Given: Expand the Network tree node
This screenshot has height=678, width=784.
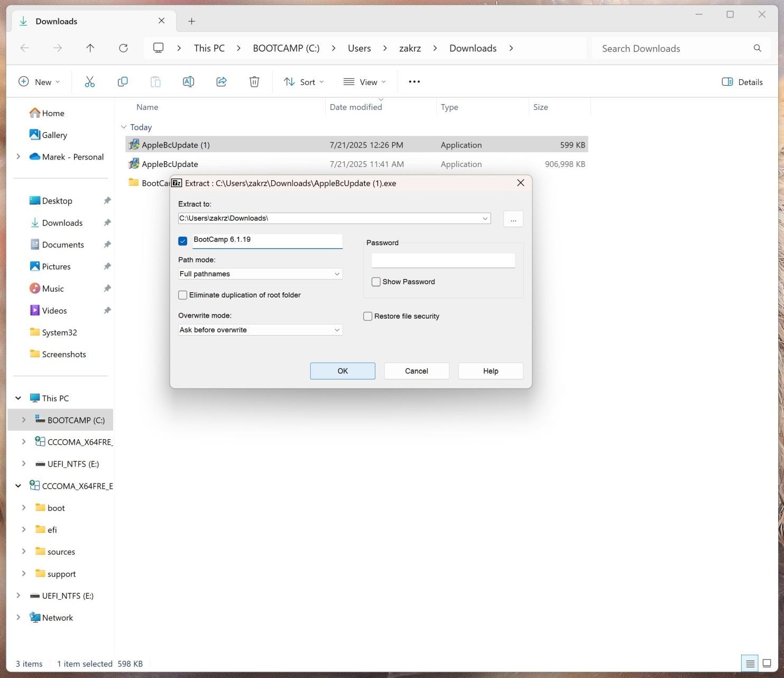Looking at the screenshot, I should [x=19, y=617].
